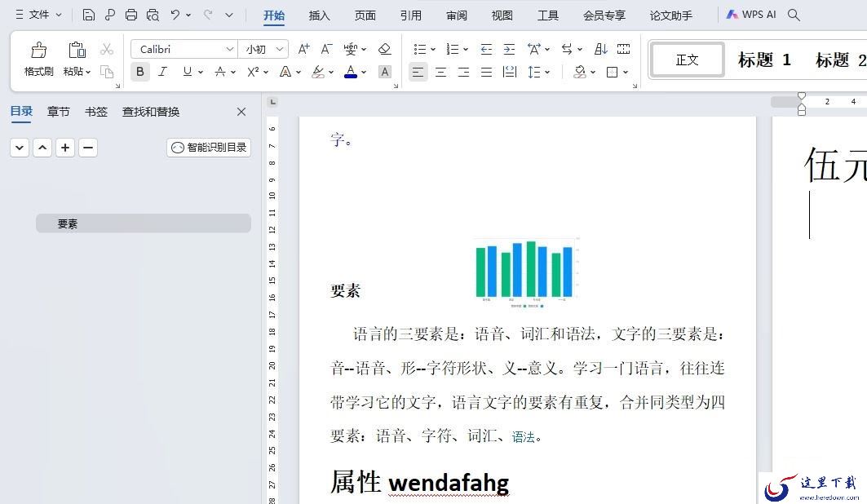
Task: Click the superscript X² icon
Action: (x=253, y=72)
